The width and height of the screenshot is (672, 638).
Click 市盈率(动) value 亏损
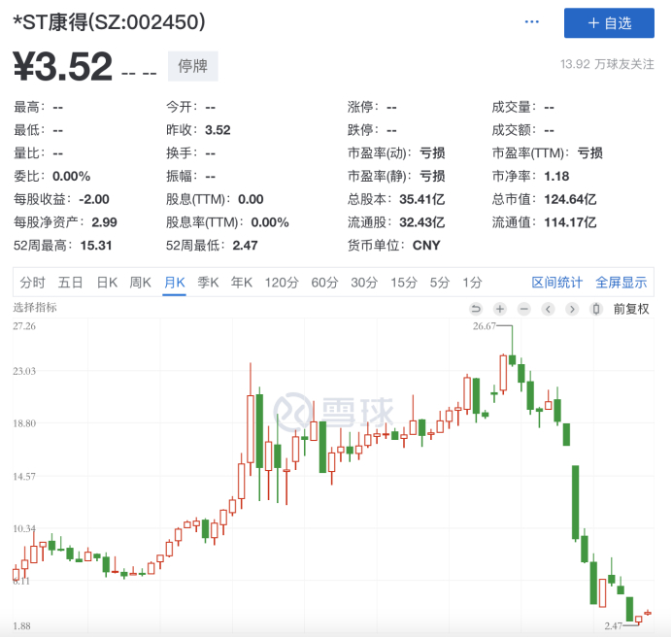point(432,153)
